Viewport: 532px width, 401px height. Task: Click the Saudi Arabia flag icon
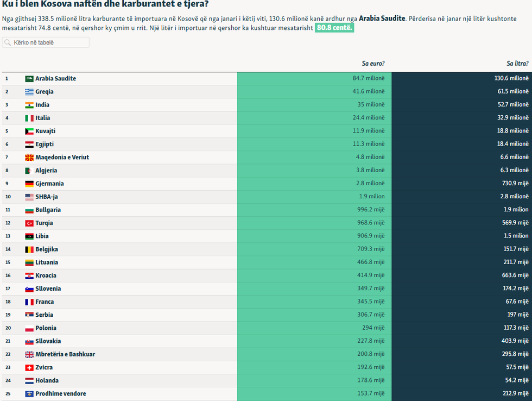(29, 79)
